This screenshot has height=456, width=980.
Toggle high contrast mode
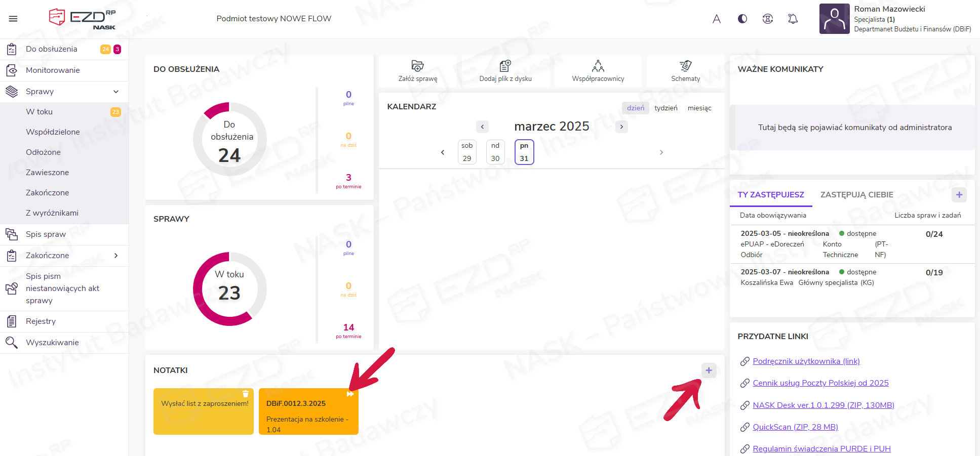[742, 19]
